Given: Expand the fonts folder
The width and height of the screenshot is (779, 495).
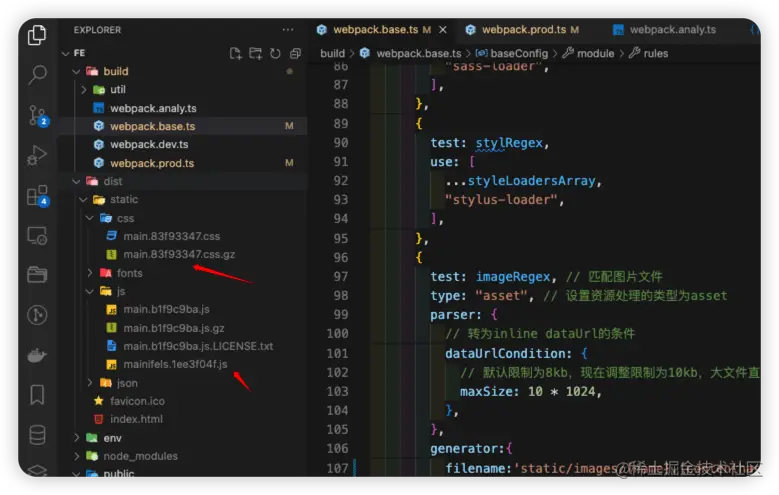Looking at the screenshot, I should coord(89,273).
